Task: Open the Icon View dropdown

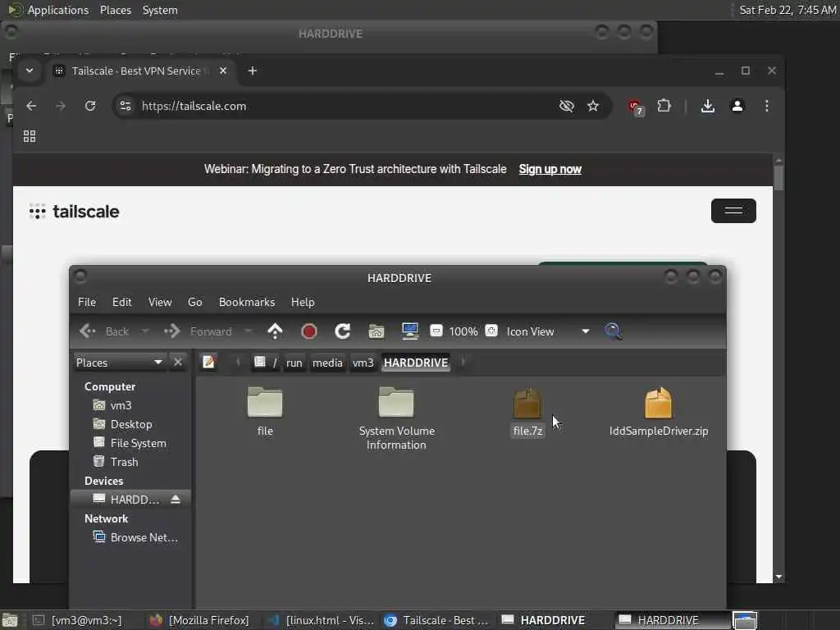Action: [547, 331]
